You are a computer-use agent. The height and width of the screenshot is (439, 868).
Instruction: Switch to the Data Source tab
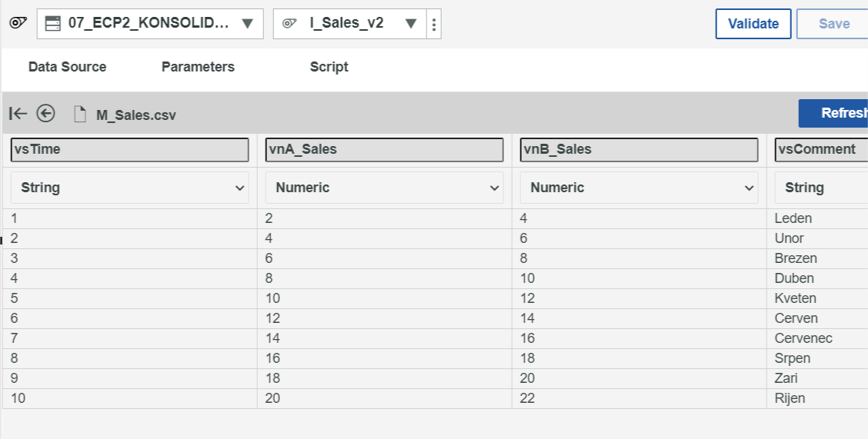point(68,67)
